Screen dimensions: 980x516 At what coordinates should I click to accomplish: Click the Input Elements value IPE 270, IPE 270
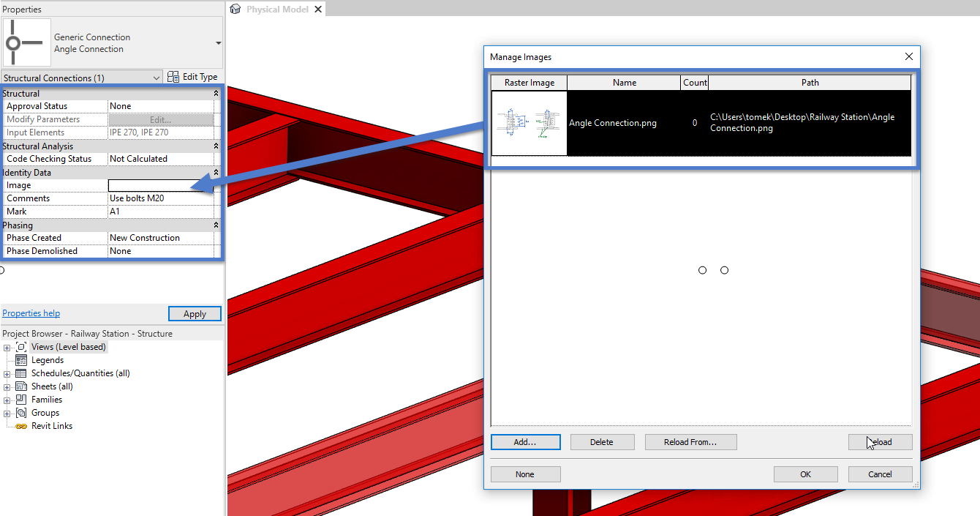pyautogui.click(x=161, y=132)
